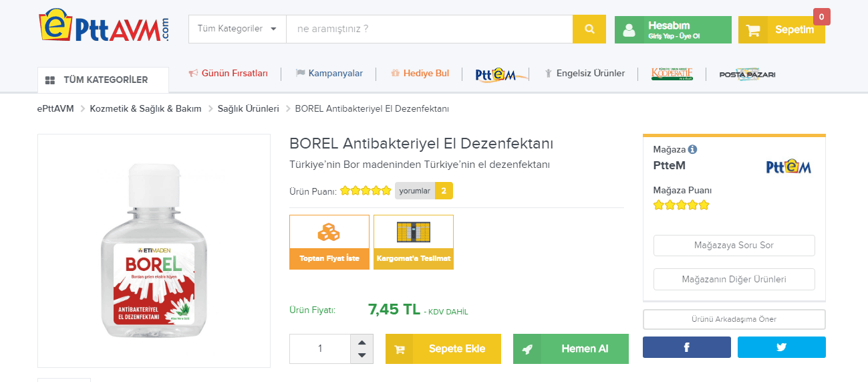Click the search input field

click(x=429, y=29)
